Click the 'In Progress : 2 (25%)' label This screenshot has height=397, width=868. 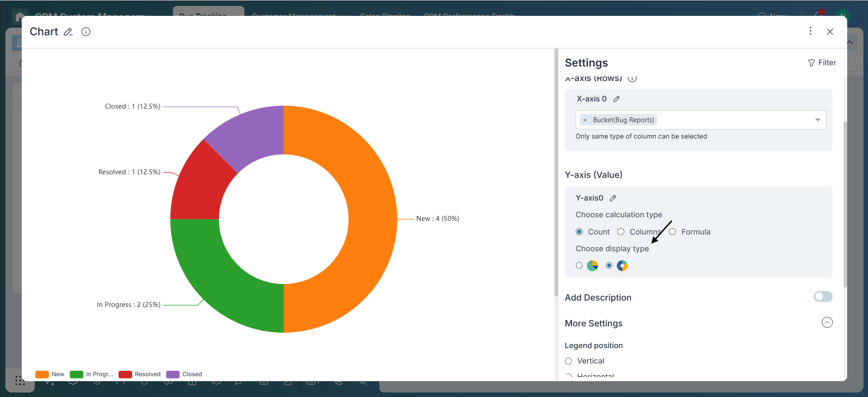pyautogui.click(x=129, y=305)
